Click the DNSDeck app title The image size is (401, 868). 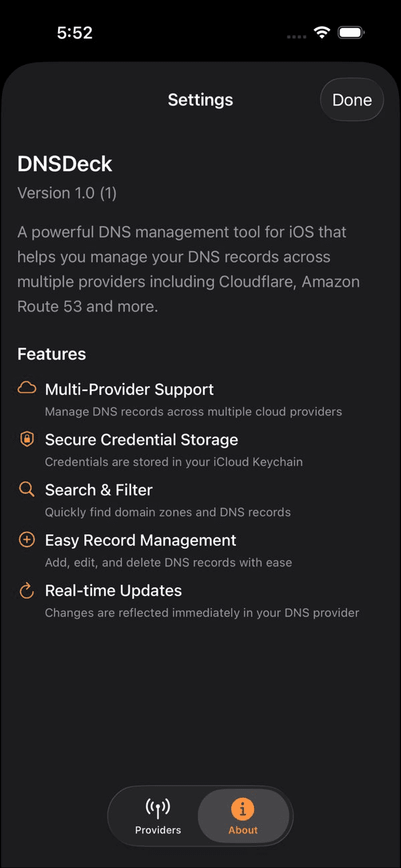[x=64, y=163]
